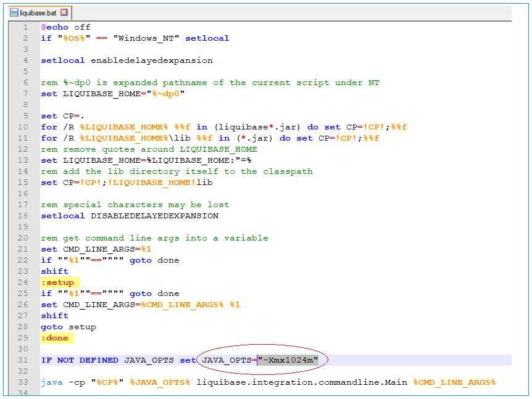Viewport: 532px width, 399px height.
Task: Click line number 24 in the margin
Action: coord(23,282)
